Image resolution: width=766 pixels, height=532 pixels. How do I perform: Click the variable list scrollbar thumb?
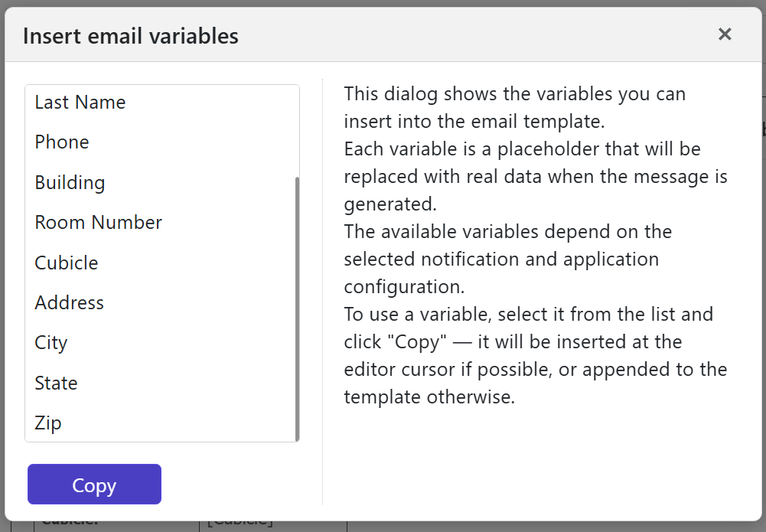[297, 306]
